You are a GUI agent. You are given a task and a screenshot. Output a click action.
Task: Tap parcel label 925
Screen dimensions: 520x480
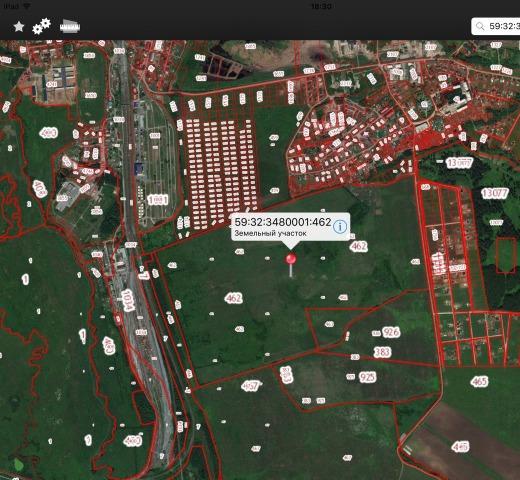pyautogui.click(x=367, y=377)
